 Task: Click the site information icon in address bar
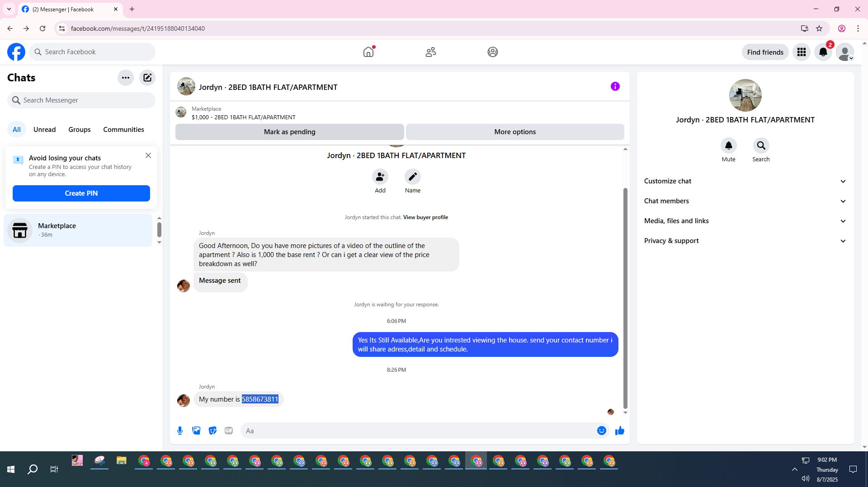tap(62, 28)
